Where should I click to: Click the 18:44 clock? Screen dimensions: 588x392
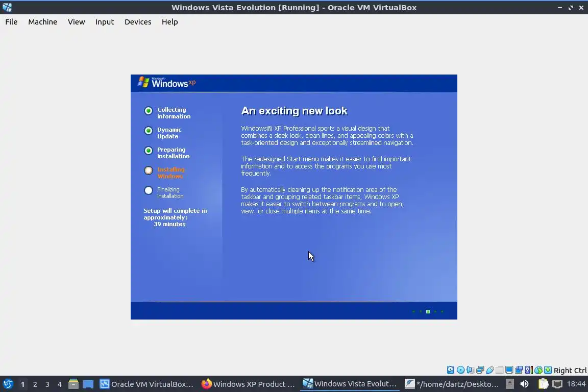576,384
